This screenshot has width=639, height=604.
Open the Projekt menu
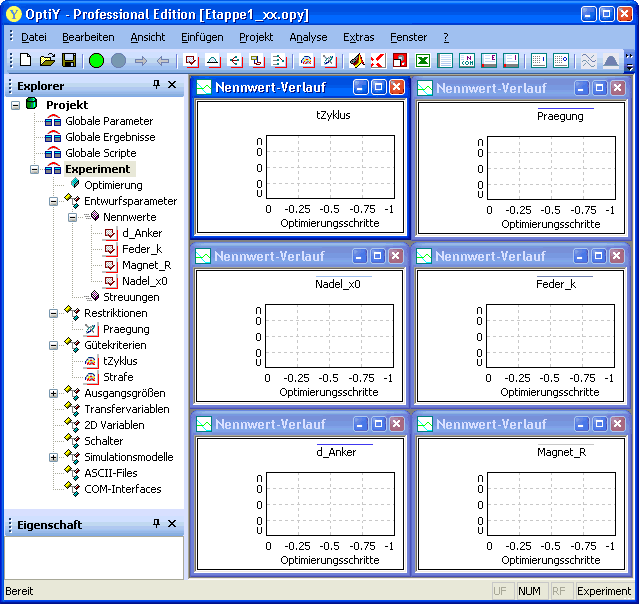[x=256, y=37]
